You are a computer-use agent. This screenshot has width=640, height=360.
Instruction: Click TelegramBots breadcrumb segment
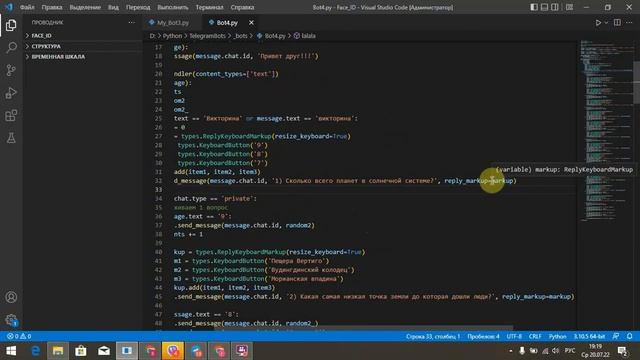point(207,36)
